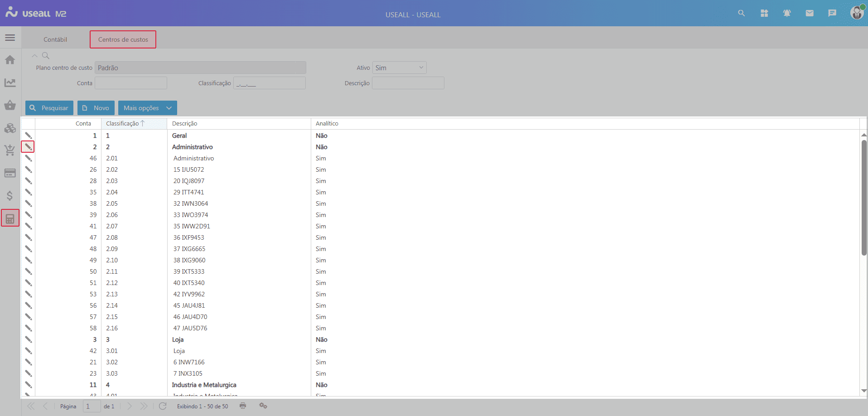The height and width of the screenshot is (416, 868).
Task: Collapse the search filter panel chevron
Action: click(x=34, y=56)
